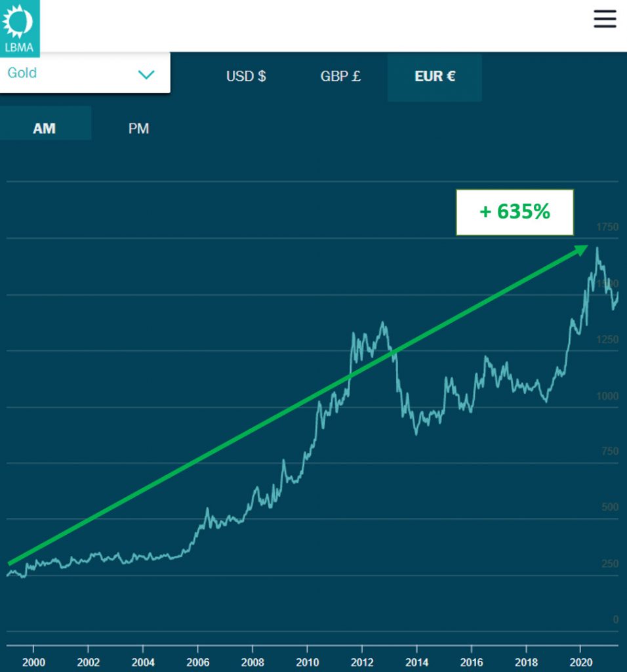Click the 2012 year axis label
The height and width of the screenshot is (672, 627).
click(362, 661)
